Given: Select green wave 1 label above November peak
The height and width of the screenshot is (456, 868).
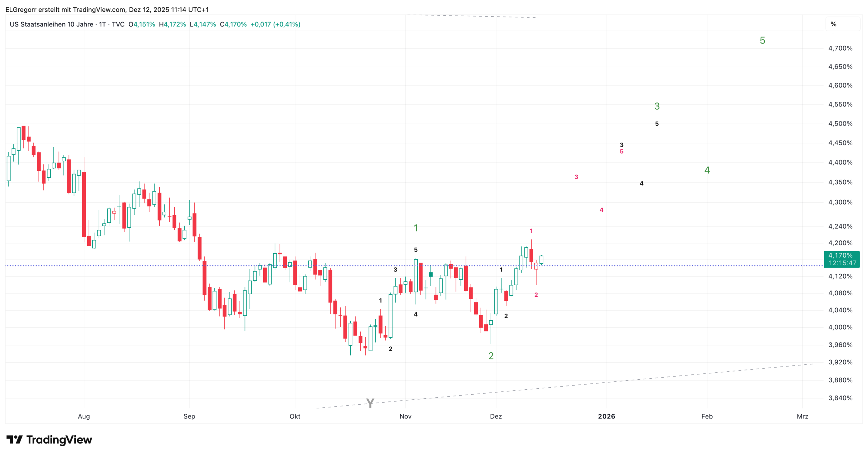Looking at the screenshot, I should pyautogui.click(x=416, y=228).
